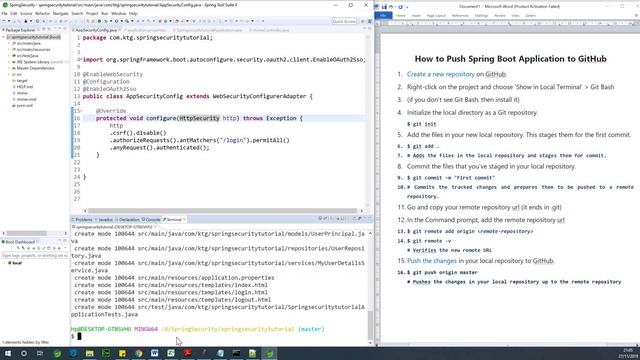Open the File tab in Word
The height and width of the screenshot is (360, 640).
point(383,16)
